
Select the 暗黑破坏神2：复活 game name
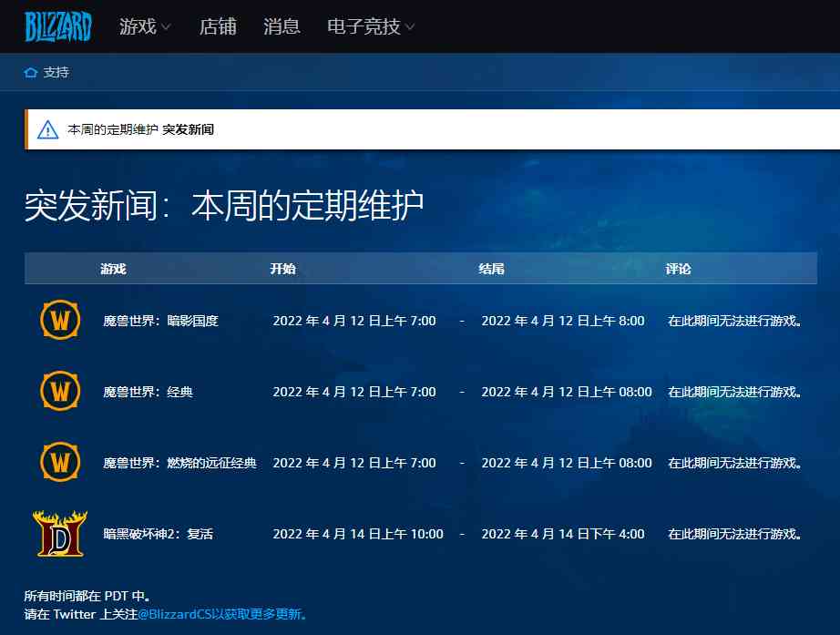[158, 534]
